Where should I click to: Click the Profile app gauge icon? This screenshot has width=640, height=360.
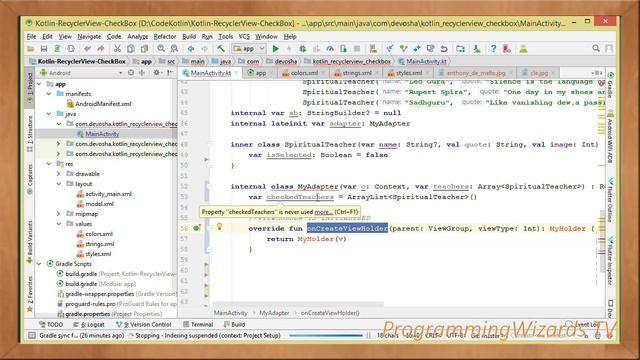[x=329, y=49]
